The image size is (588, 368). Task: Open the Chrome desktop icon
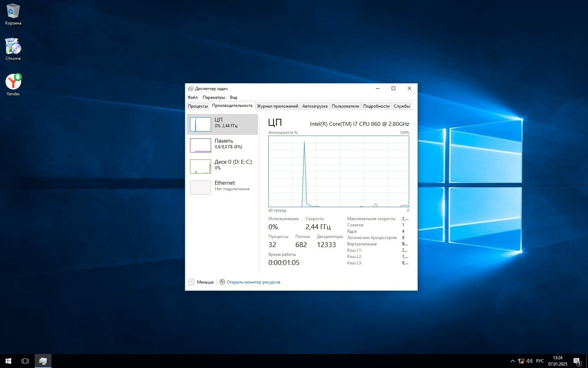[x=13, y=49]
